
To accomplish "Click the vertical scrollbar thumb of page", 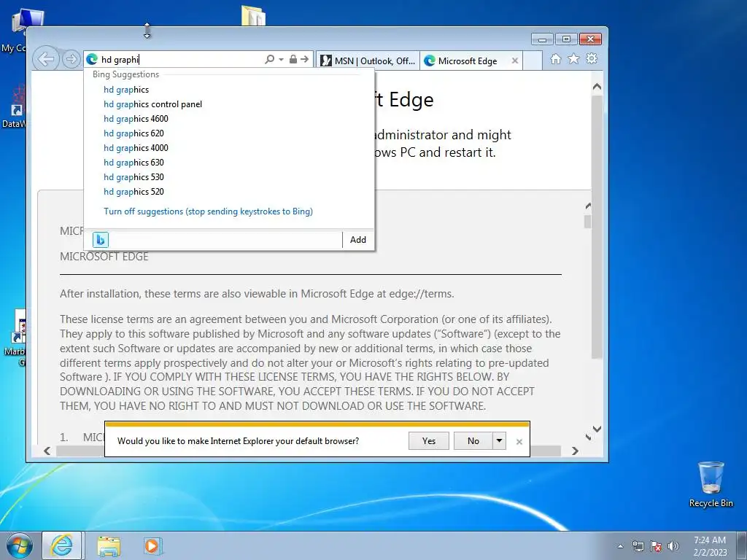I will [x=597, y=227].
